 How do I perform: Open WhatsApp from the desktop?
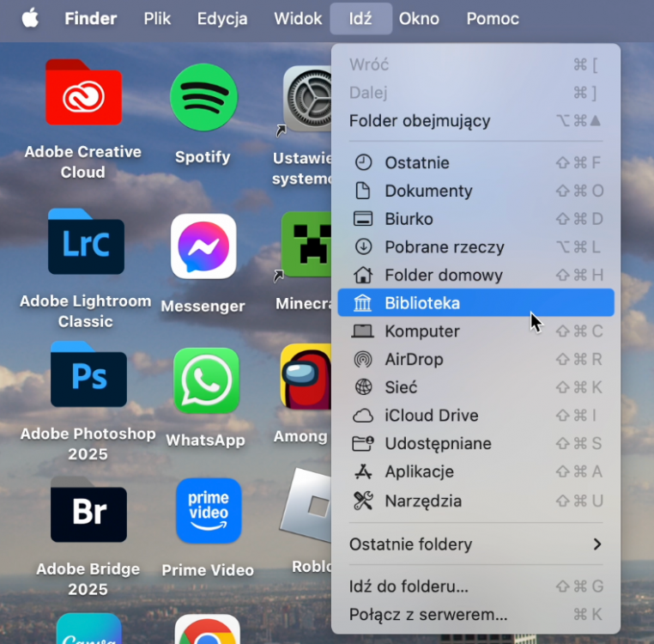(x=206, y=380)
